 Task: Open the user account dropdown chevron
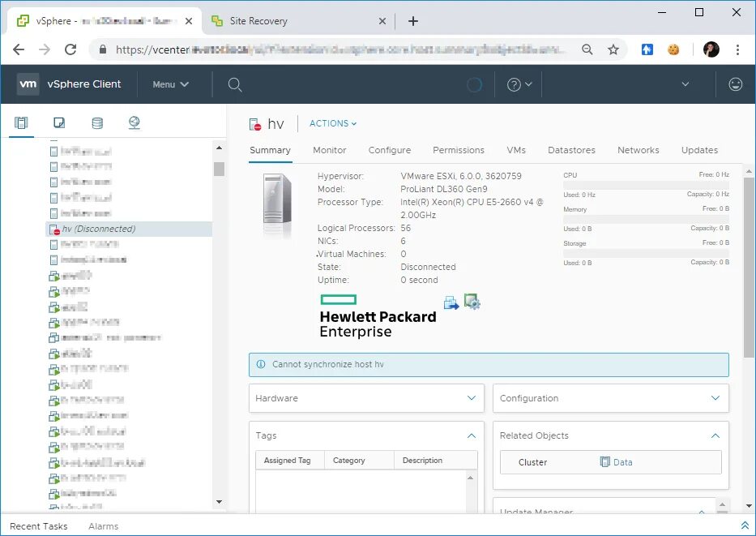(686, 84)
